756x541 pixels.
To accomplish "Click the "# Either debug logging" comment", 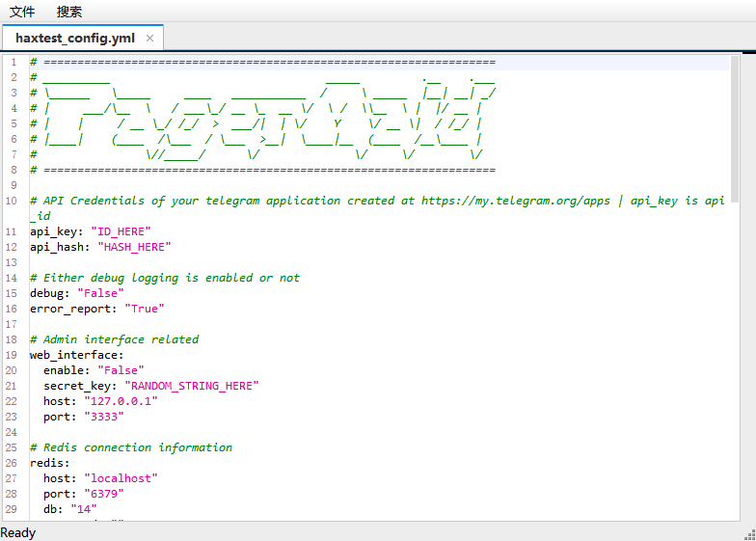I will 104,278.
